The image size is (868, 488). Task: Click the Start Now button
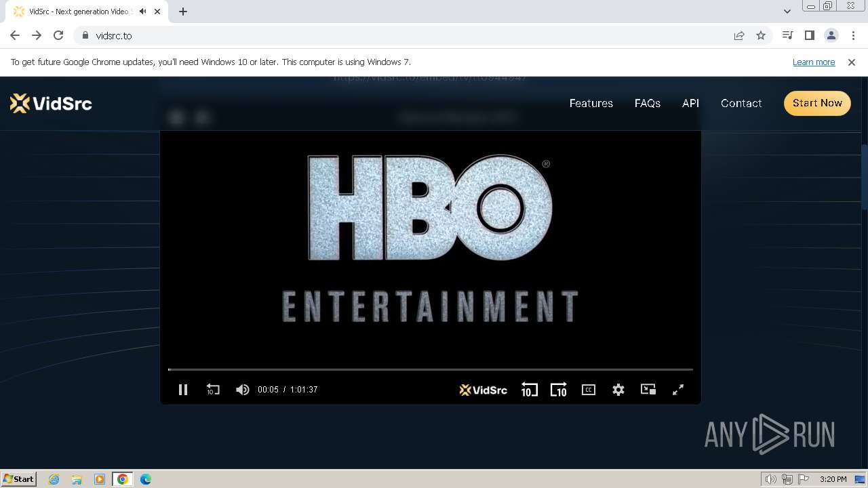[x=817, y=103]
